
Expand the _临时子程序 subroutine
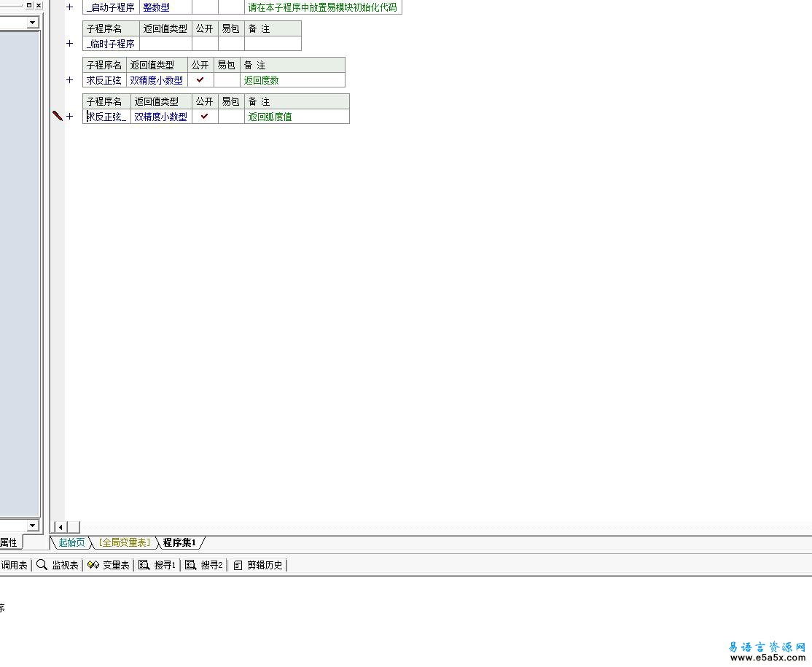pos(69,44)
